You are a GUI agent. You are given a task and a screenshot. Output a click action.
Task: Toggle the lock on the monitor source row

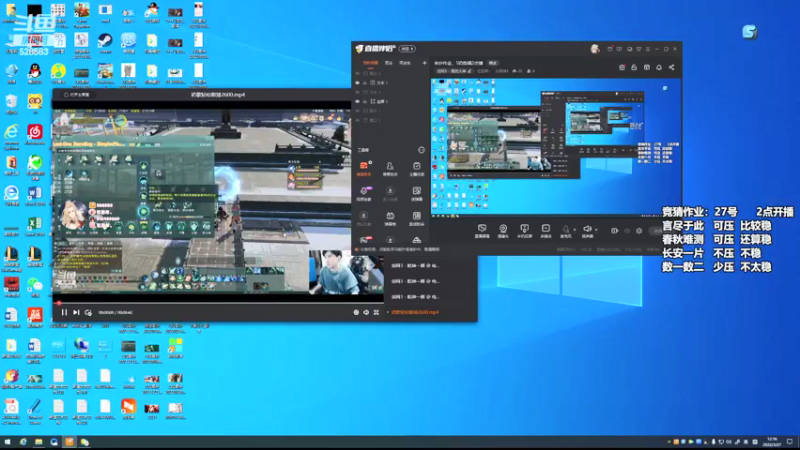365,83
